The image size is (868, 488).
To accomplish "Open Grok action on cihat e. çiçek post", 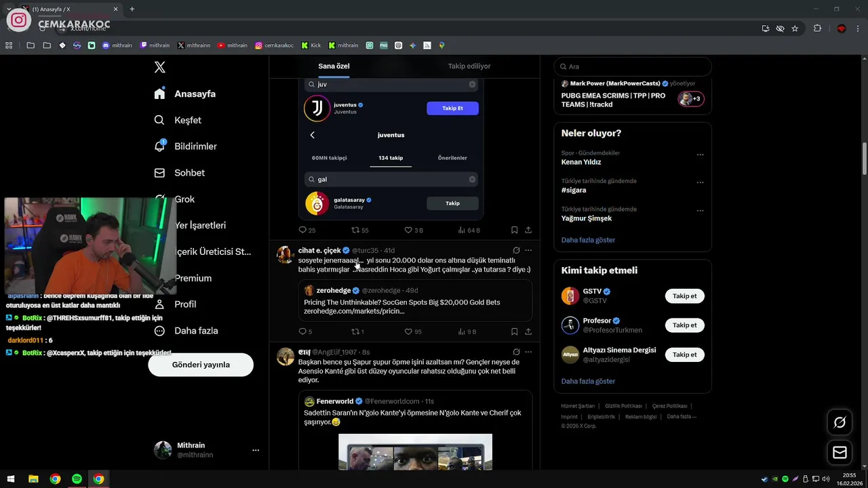I will pos(516,250).
